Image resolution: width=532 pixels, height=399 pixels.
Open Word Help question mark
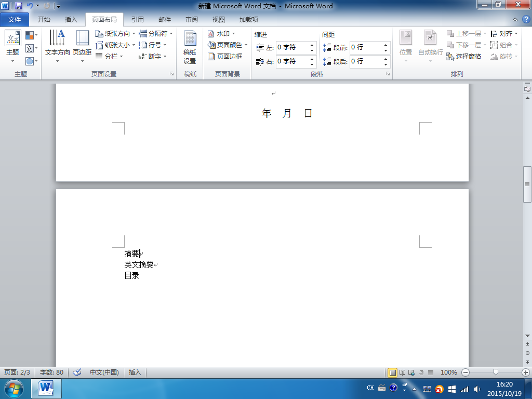pyautogui.click(x=526, y=19)
